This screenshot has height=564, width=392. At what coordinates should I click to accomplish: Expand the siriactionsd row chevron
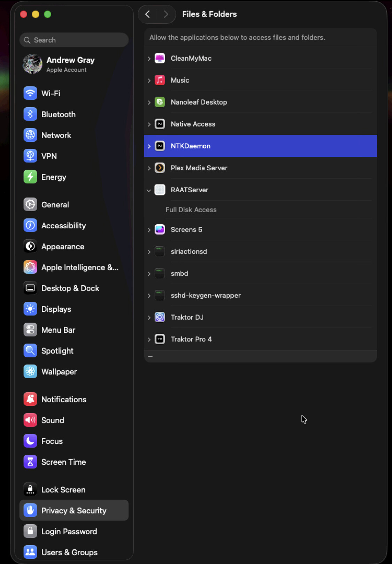149,252
